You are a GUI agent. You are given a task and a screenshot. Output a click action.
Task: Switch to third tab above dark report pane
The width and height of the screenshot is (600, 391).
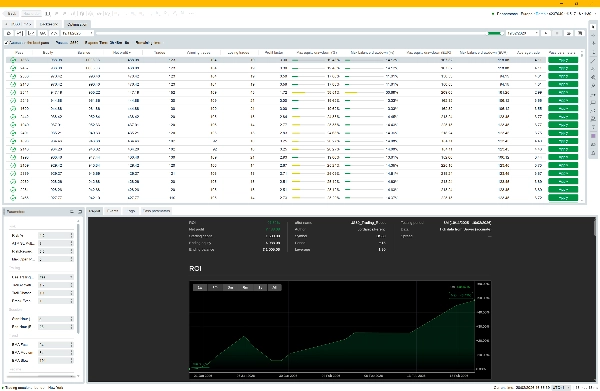point(132,211)
